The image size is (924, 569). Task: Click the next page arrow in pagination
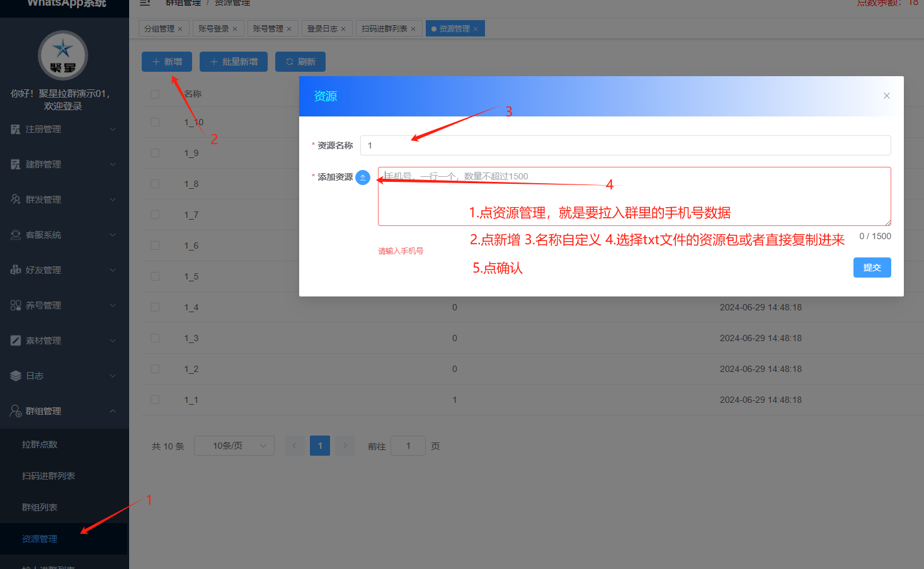(344, 446)
